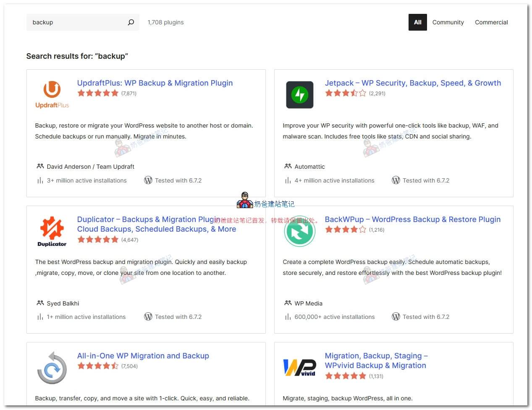Viewport: 532px width, 410px height.
Task: Switch to the Commercial filter tab
Action: coord(491,22)
